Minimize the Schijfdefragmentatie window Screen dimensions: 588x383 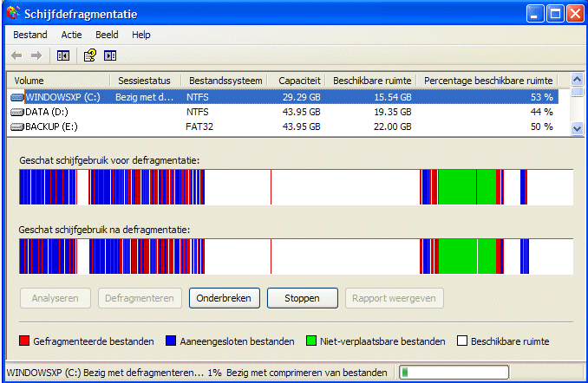point(535,14)
